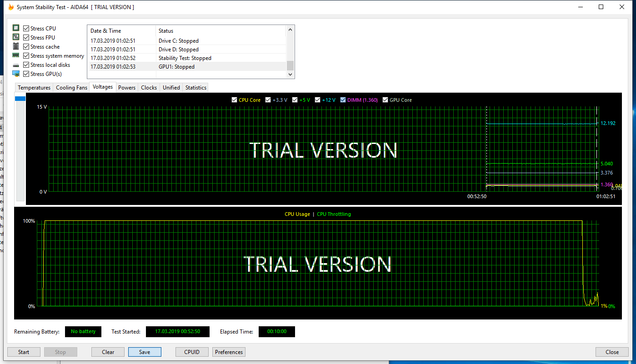This screenshot has width=636, height=364.
Task: Click the CPU Throttling legend label
Action: [x=334, y=214]
